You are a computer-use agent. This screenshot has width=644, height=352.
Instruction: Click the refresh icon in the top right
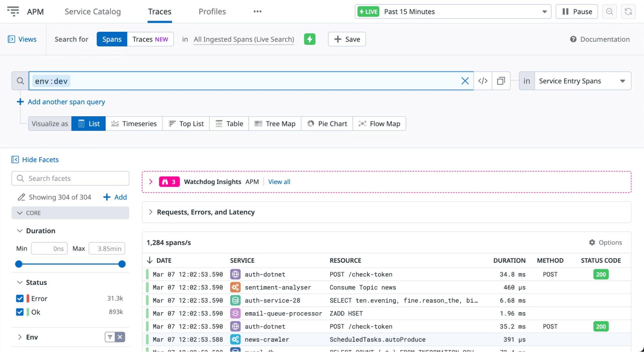628,11
